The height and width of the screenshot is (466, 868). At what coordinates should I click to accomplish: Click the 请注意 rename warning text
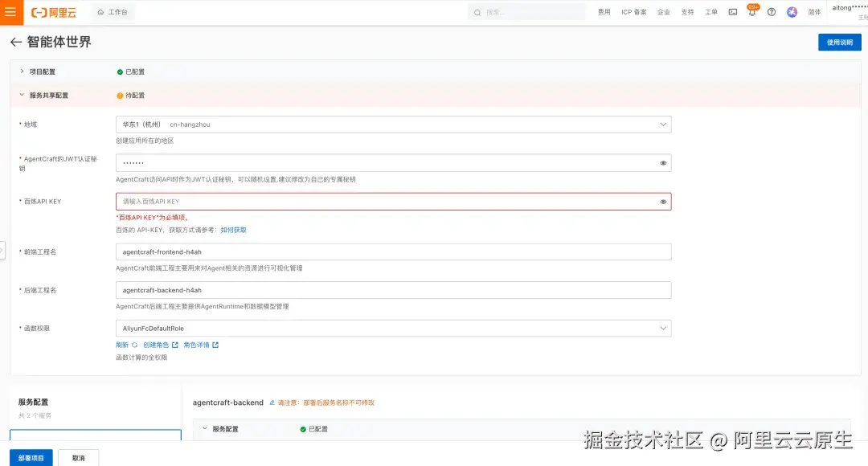tap(326, 403)
